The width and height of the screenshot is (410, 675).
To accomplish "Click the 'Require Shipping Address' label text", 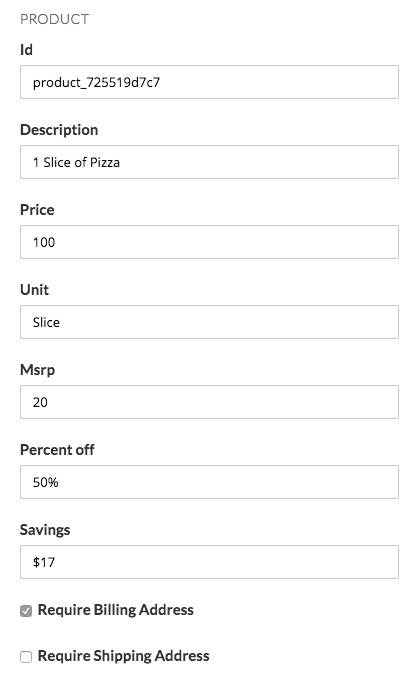I will pyautogui.click(x=124, y=656).
